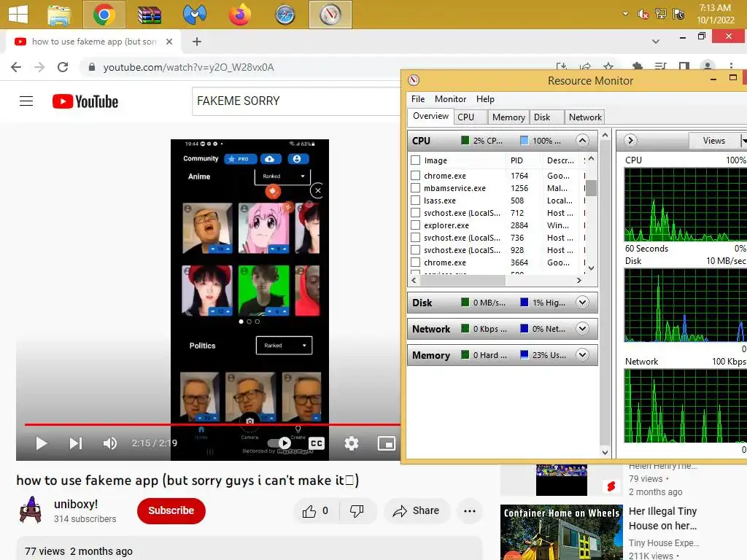Open more actions ellipsis under video
The height and width of the screenshot is (560, 747).
point(470,511)
